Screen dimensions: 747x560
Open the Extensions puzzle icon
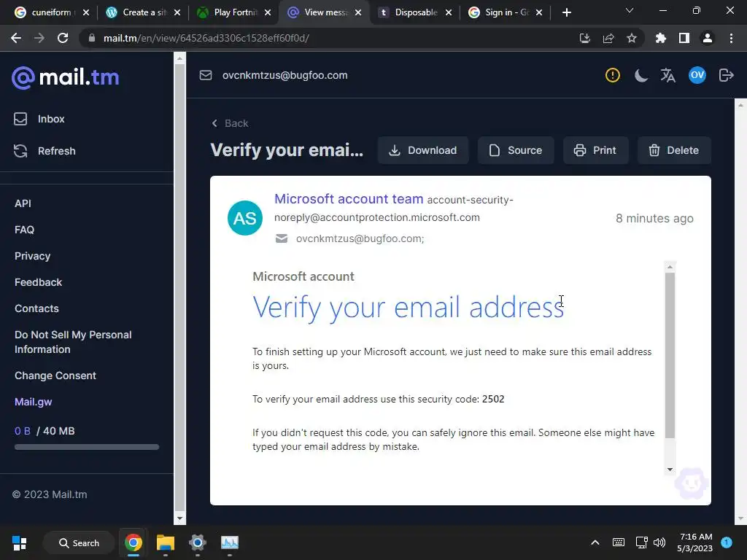tap(661, 38)
